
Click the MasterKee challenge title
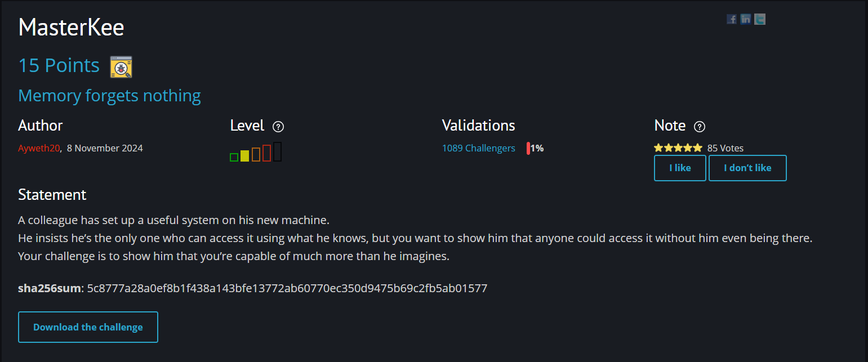tap(71, 27)
